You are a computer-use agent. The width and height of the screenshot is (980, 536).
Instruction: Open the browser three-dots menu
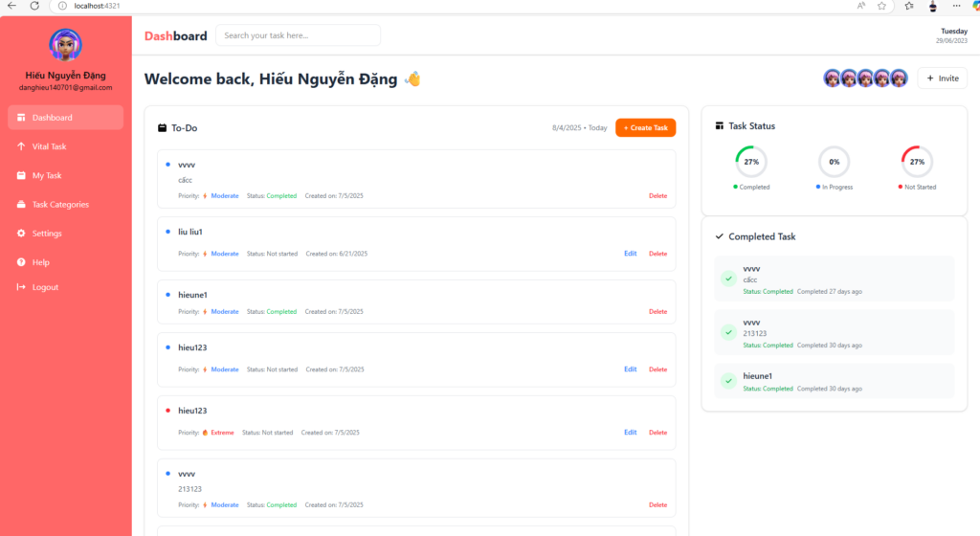[x=955, y=6]
